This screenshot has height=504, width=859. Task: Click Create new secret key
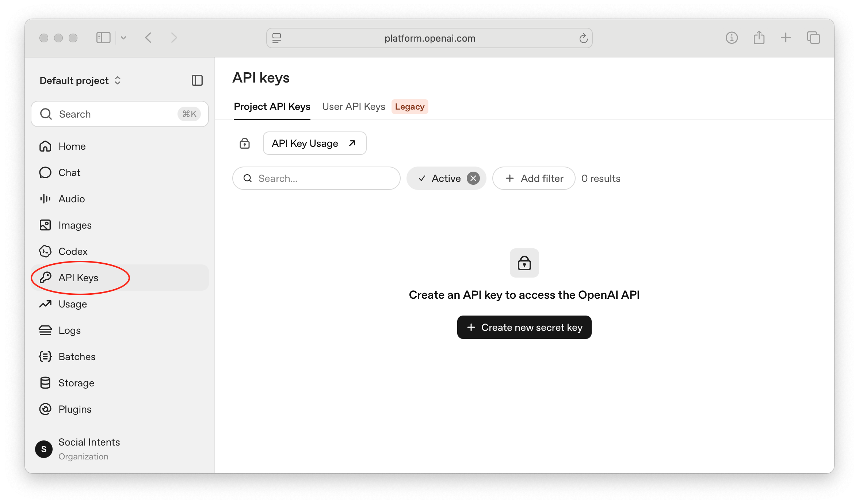click(x=524, y=327)
